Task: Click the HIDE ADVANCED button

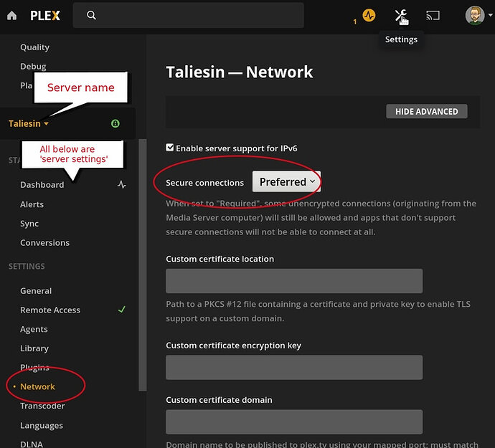Action: [427, 111]
